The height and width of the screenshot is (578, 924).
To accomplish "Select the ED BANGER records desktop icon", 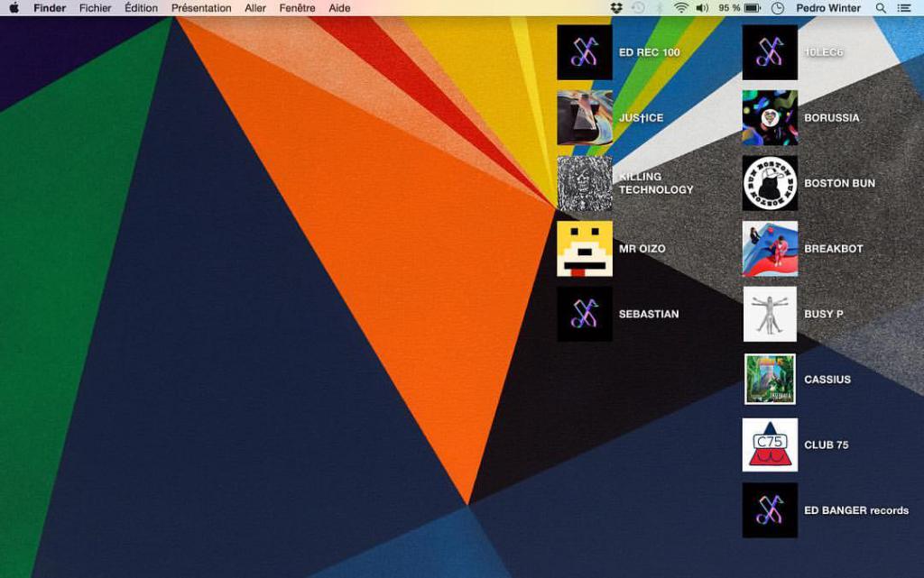I will pyautogui.click(x=770, y=510).
